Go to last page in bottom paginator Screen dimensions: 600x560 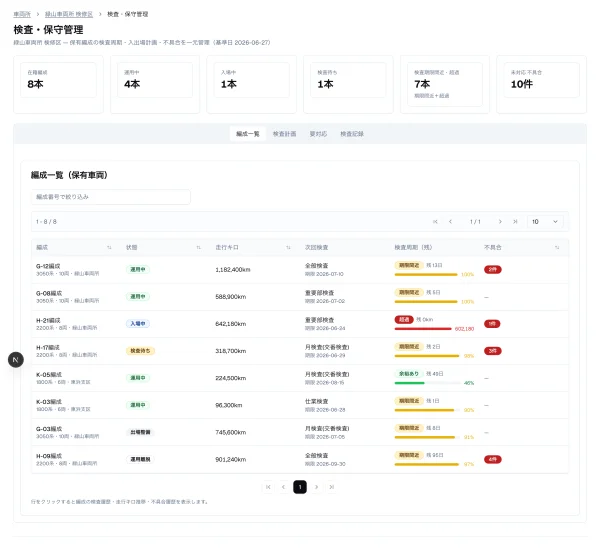[x=331, y=487]
